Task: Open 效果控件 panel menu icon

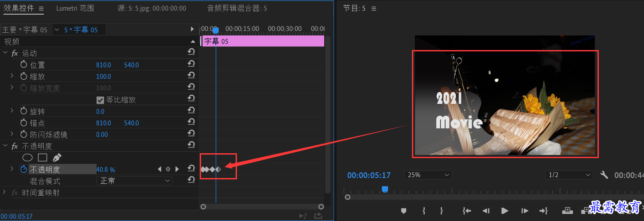Action: (41, 8)
